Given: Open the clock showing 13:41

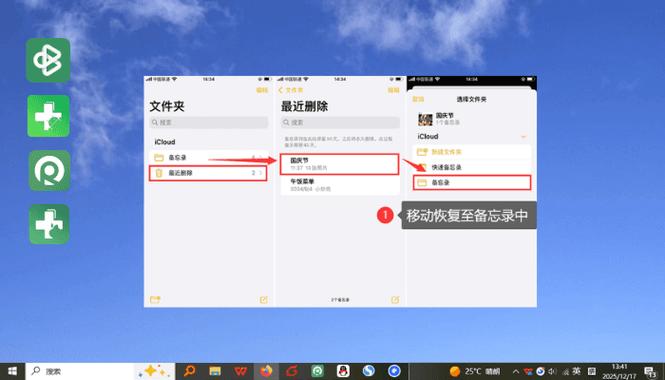Looking at the screenshot, I should [620, 372].
